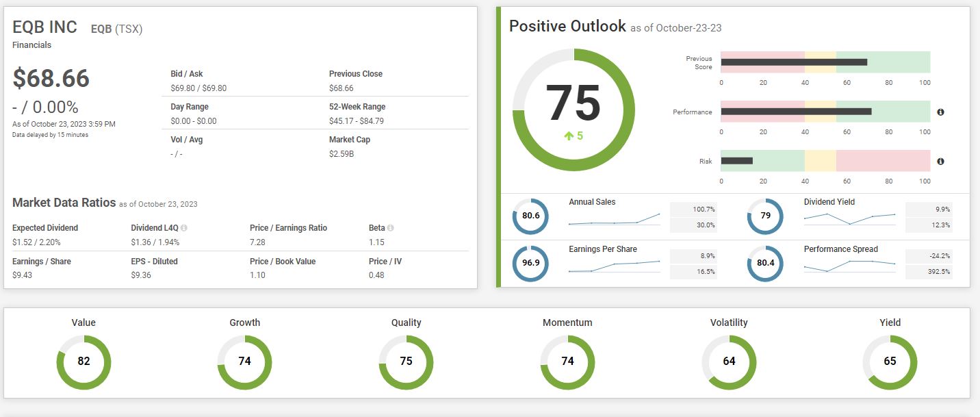Click the Price / Book Value figure 1.10
Image resolution: width=980 pixels, height=417 pixels.
(x=257, y=275)
